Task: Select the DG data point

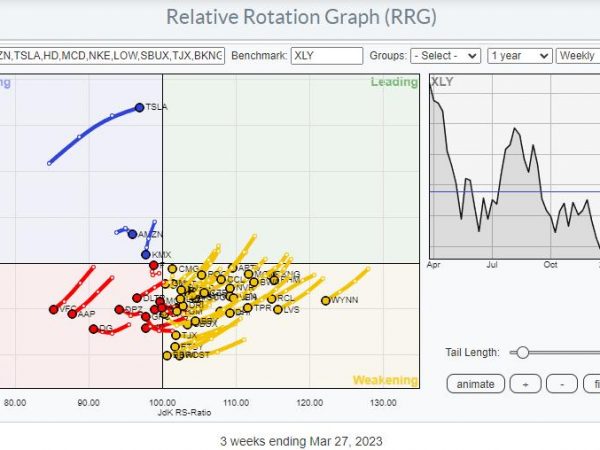Action: [x=94, y=329]
